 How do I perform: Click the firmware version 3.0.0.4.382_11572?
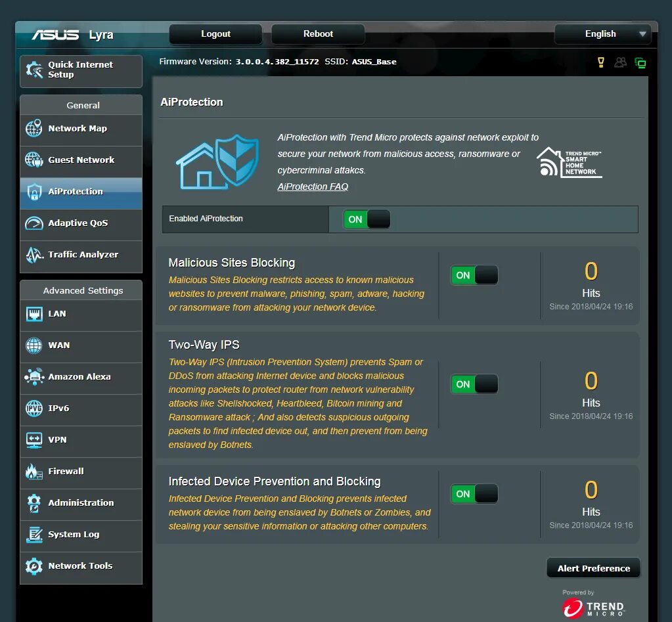[x=277, y=62]
